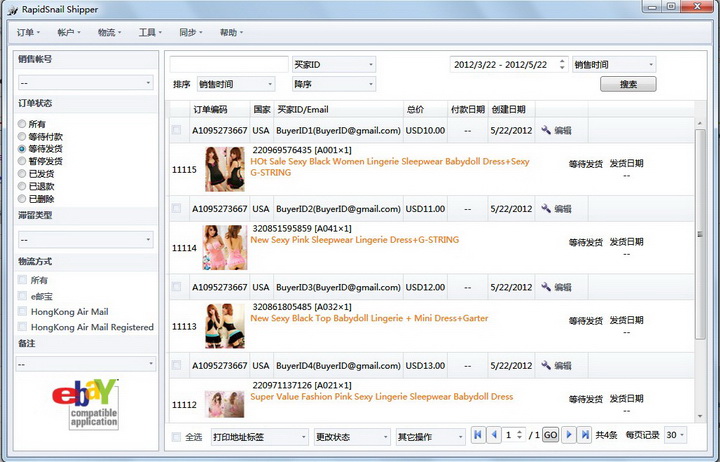Open records-per-page dropdown showing 30
The height and width of the screenshot is (462, 720).
(675, 435)
